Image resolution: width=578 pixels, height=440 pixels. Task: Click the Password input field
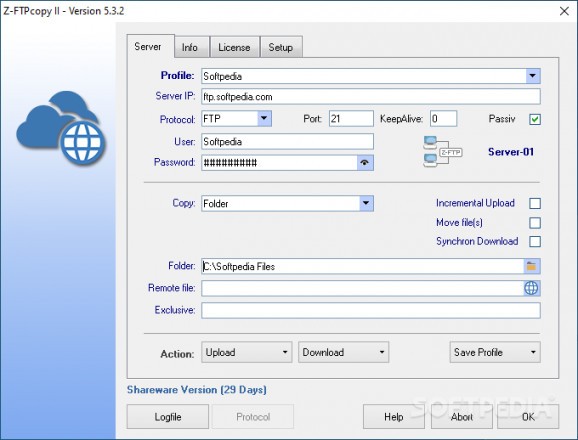click(279, 163)
